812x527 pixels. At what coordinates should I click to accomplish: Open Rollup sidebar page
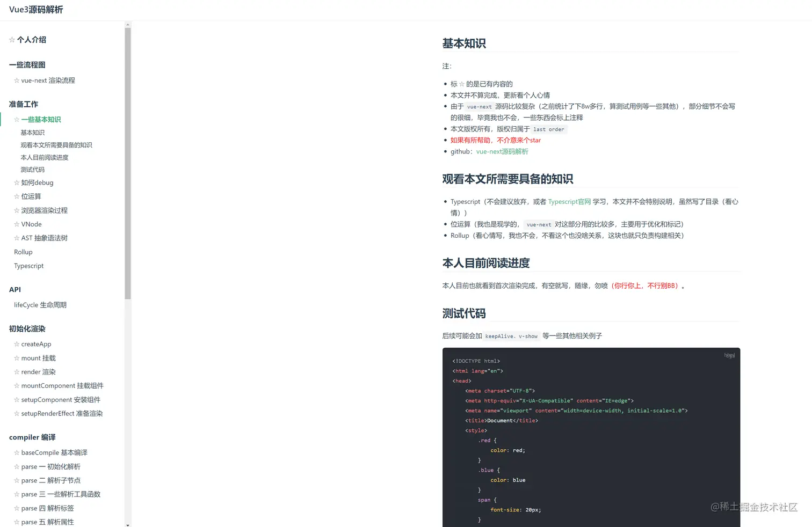[23, 252]
